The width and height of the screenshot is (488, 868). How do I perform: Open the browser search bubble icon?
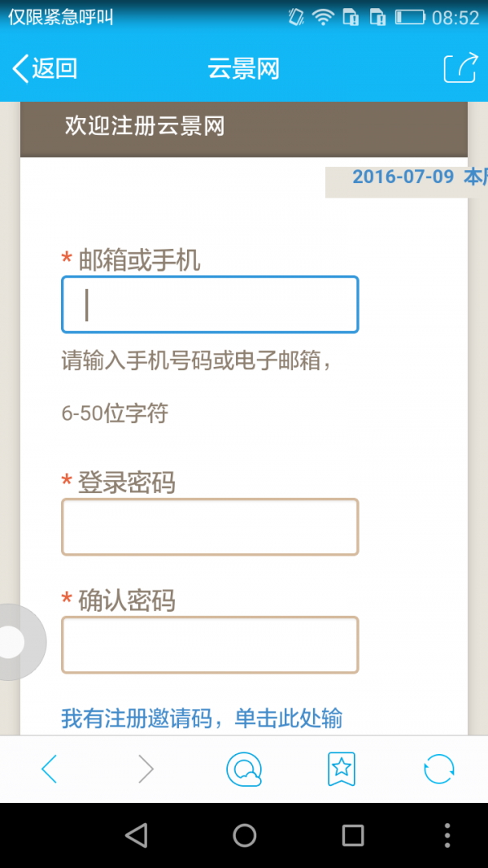[244, 768]
